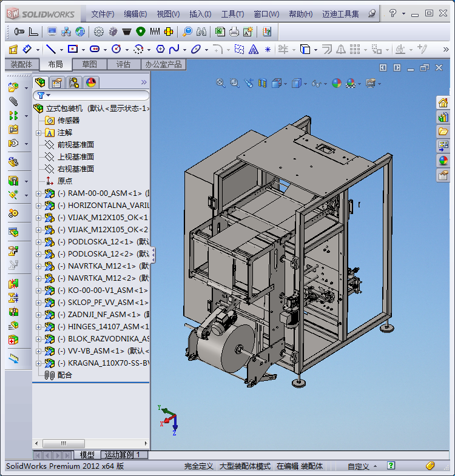Expand the VV-VB_ASM<1> component
The height and width of the screenshot is (476, 455).
click(38, 351)
